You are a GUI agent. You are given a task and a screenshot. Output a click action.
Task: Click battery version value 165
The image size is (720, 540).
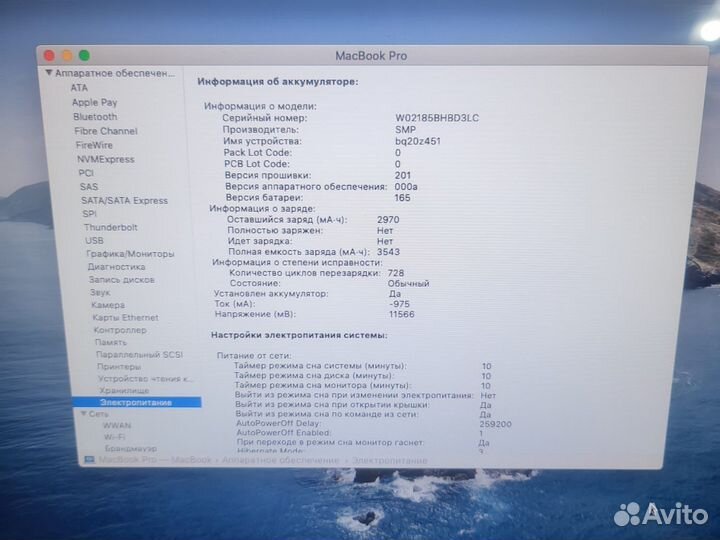(x=402, y=198)
